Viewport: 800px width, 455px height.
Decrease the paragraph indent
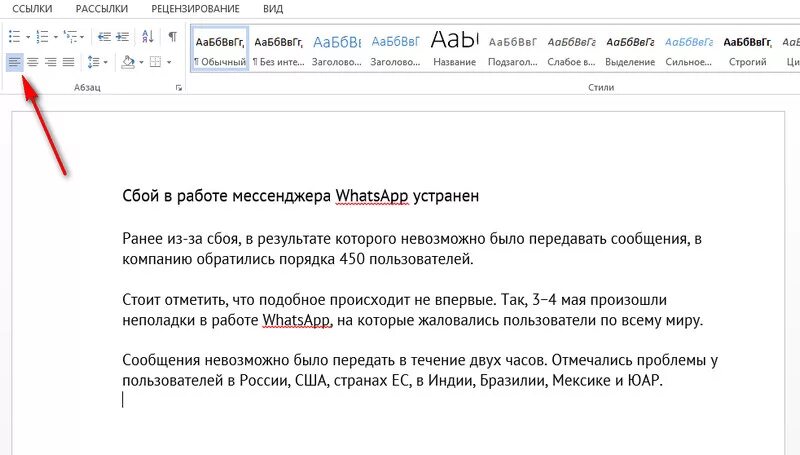(x=104, y=36)
